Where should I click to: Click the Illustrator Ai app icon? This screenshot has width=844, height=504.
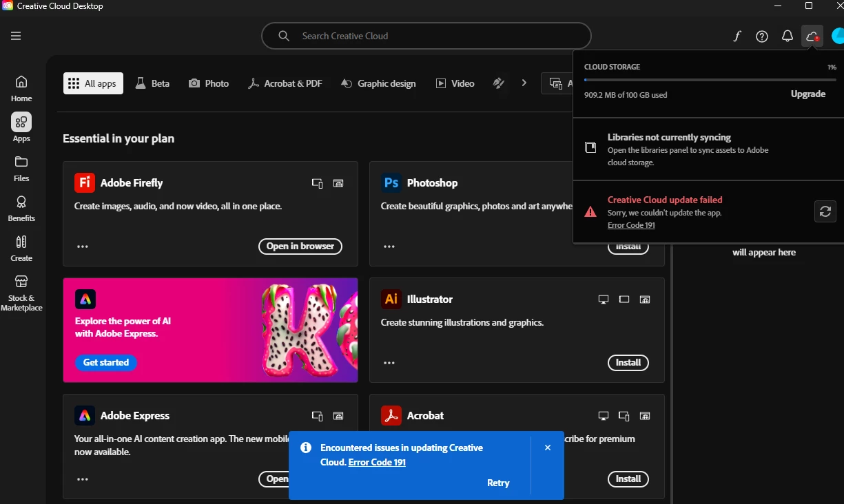pos(391,299)
